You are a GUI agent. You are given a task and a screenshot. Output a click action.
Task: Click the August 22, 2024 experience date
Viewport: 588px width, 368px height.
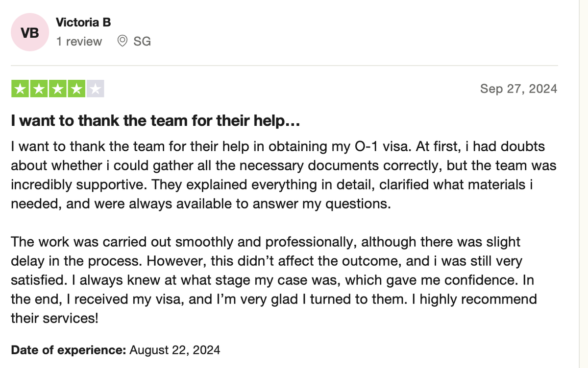coord(174,350)
